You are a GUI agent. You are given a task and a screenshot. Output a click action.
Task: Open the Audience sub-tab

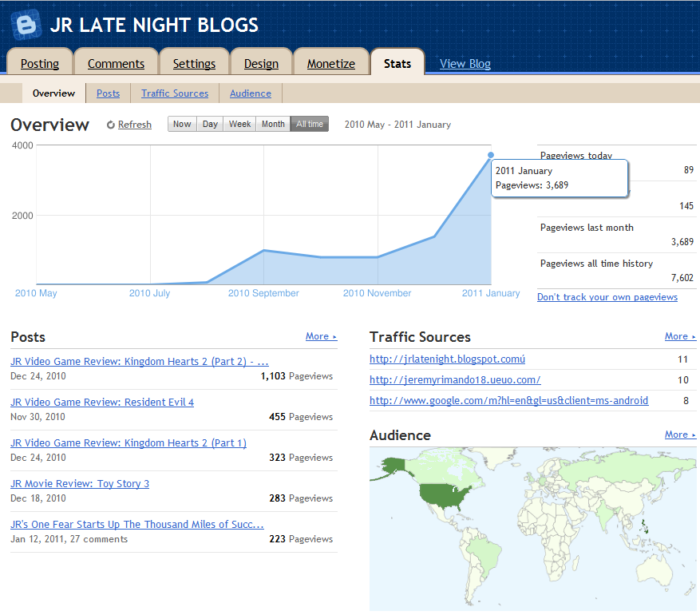click(x=250, y=93)
